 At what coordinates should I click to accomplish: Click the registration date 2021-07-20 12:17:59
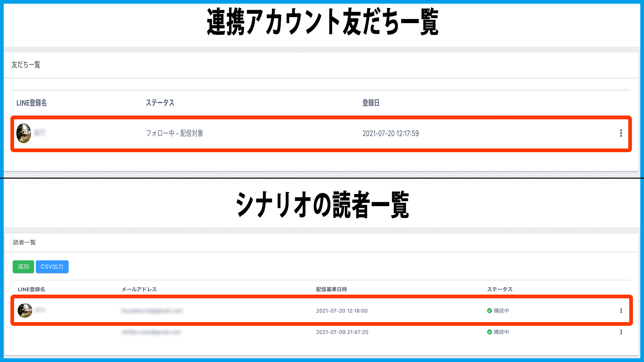point(390,133)
